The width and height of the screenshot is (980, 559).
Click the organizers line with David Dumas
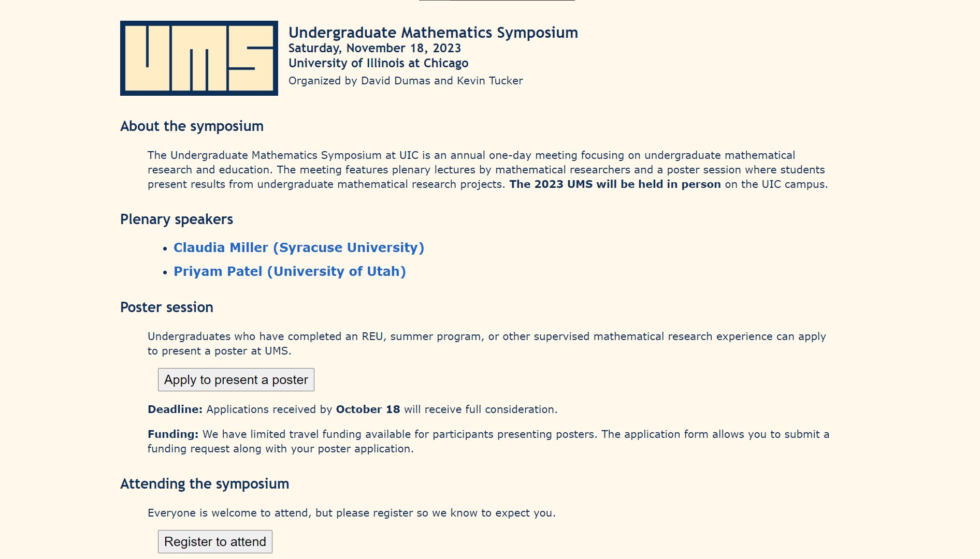406,81
